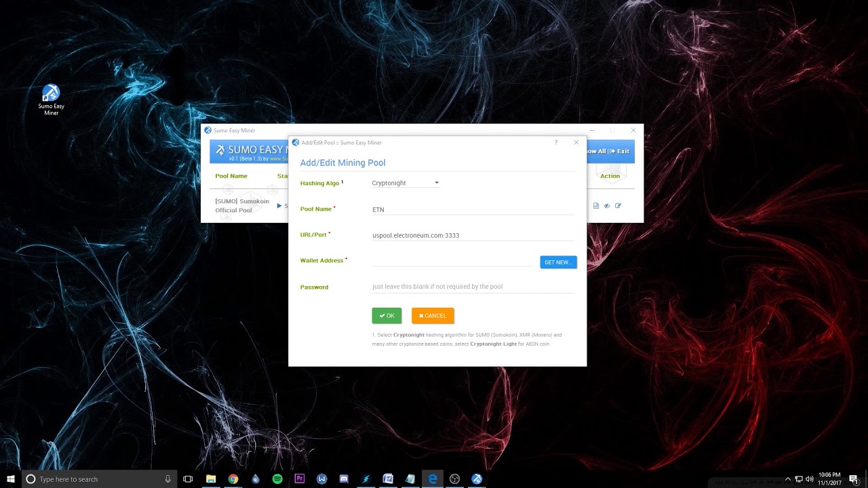
Task: Launch Google Chrome from the taskbar
Action: pos(233,479)
